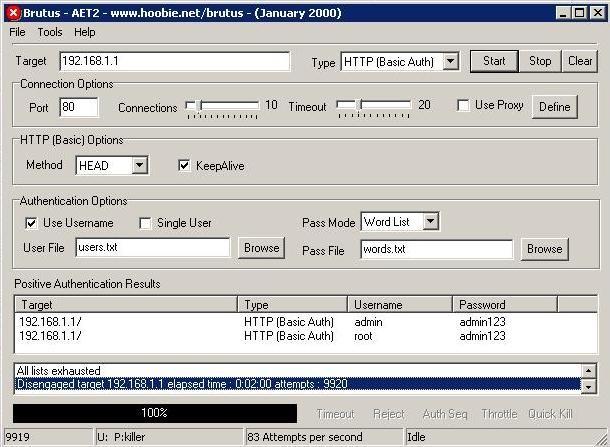
Task: Click the 'All lists exhausted' log line
Action: tap(298, 370)
